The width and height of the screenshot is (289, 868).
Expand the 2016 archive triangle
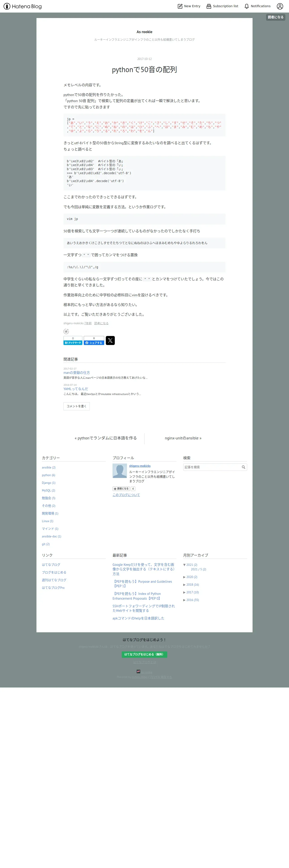[184, 600]
